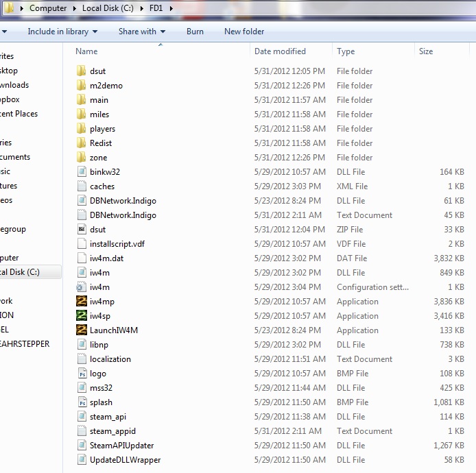Select Dropbox in the navigation pane
Screen dimensions: 476x473
10,99
